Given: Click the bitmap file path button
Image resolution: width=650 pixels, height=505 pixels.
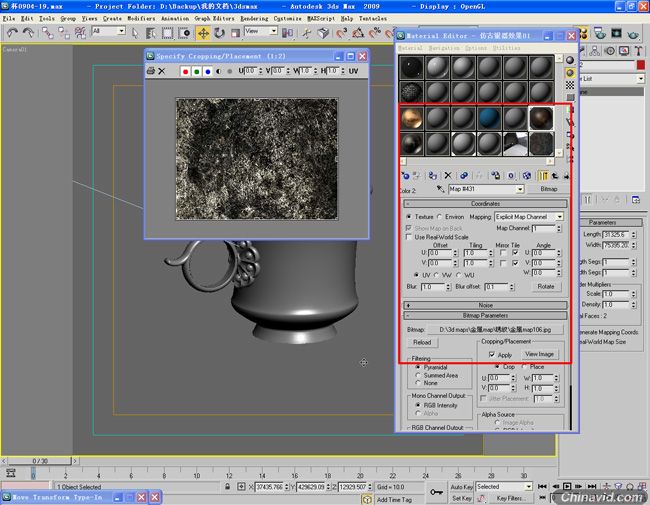Looking at the screenshot, I should coord(495,330).
